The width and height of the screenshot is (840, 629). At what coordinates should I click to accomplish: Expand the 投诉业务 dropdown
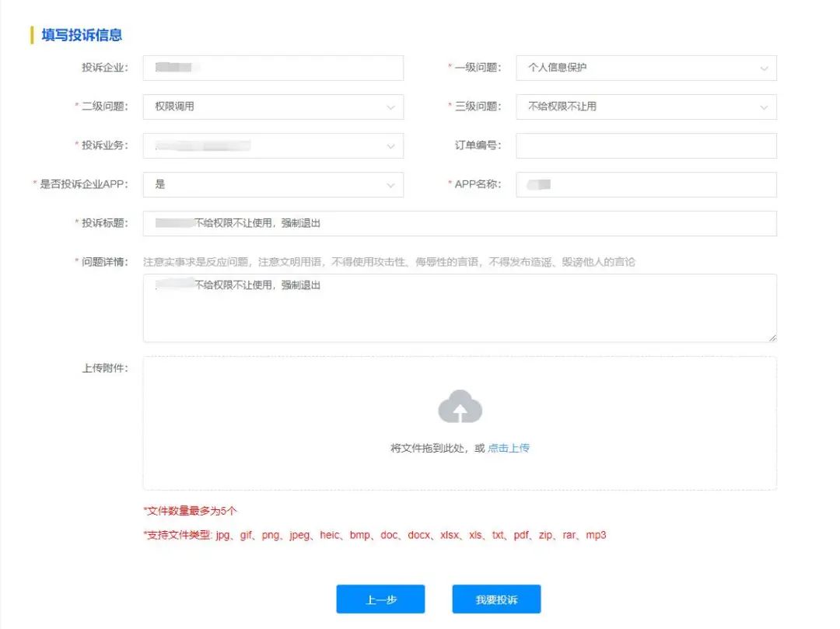pos(273,145)
